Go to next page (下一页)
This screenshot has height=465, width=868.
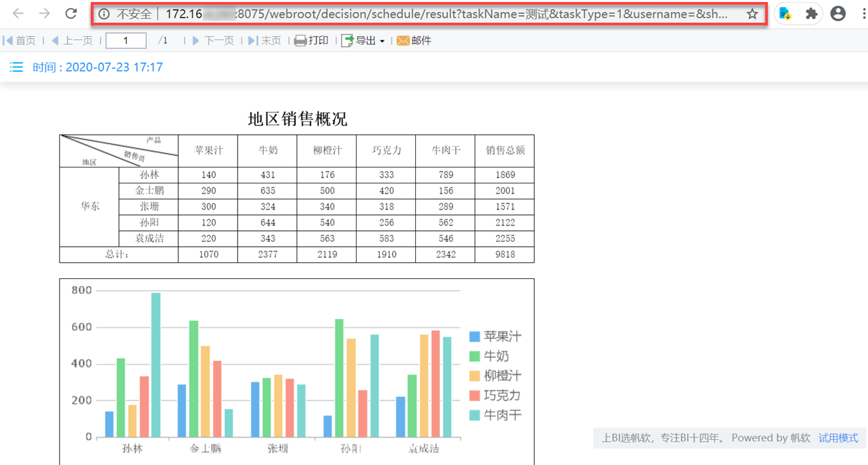tap(213, 41)
